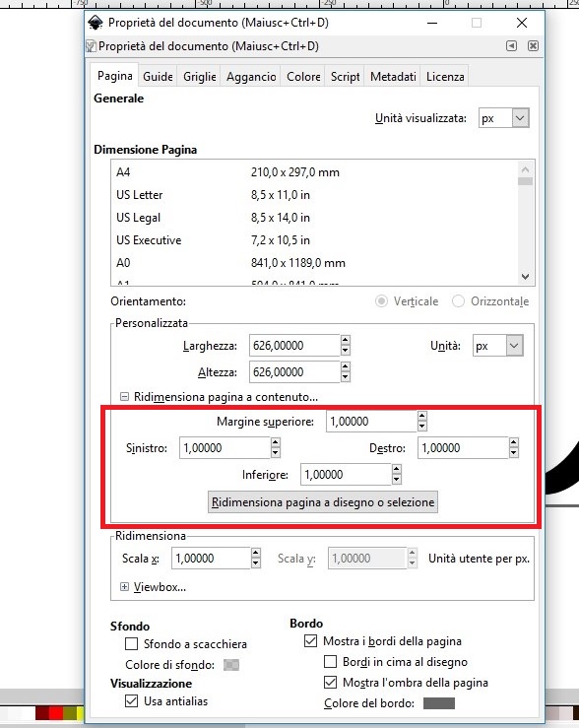Screen dimensions: 579x728
Task: Open the Colore di sfondo swatch
Action: pos(231,665)
